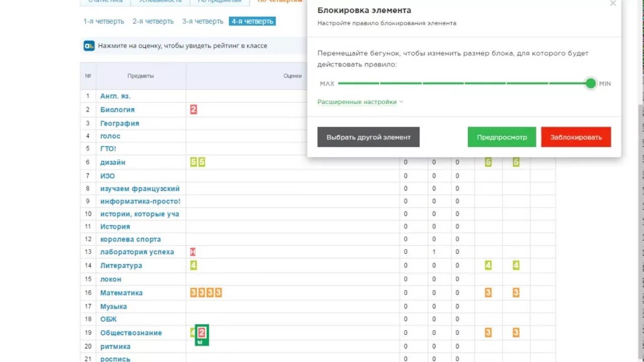The image size is (644, 362).
Task: Open the Обществознание subject link
Action: click(131, 333)
